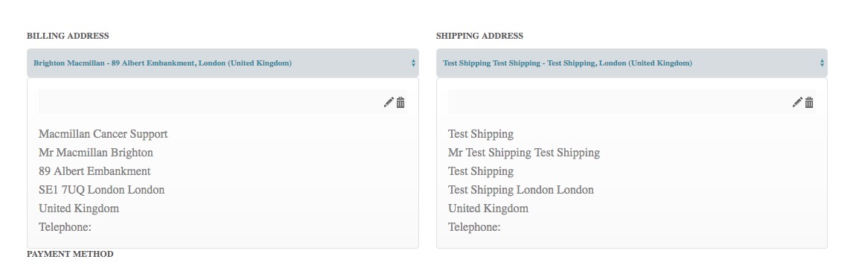Click Telephone label in the billing card

(x=65, y=227)
